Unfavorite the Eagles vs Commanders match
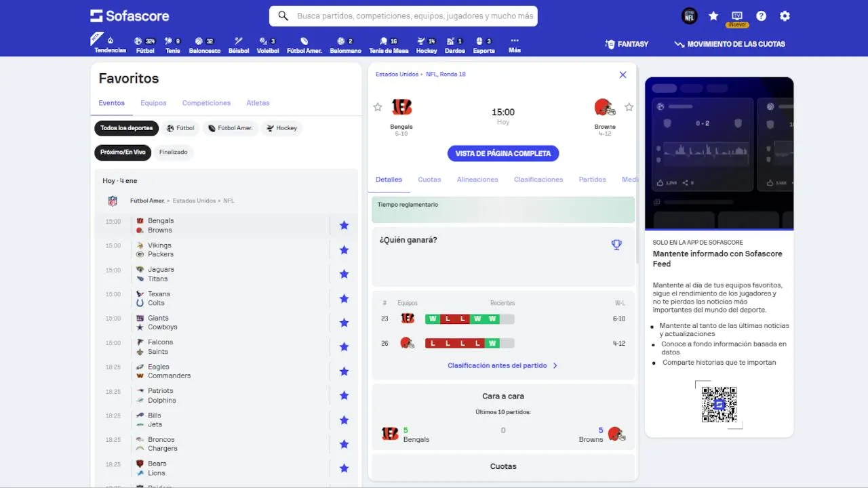This screenshot has height=488, width=868. 344,371
